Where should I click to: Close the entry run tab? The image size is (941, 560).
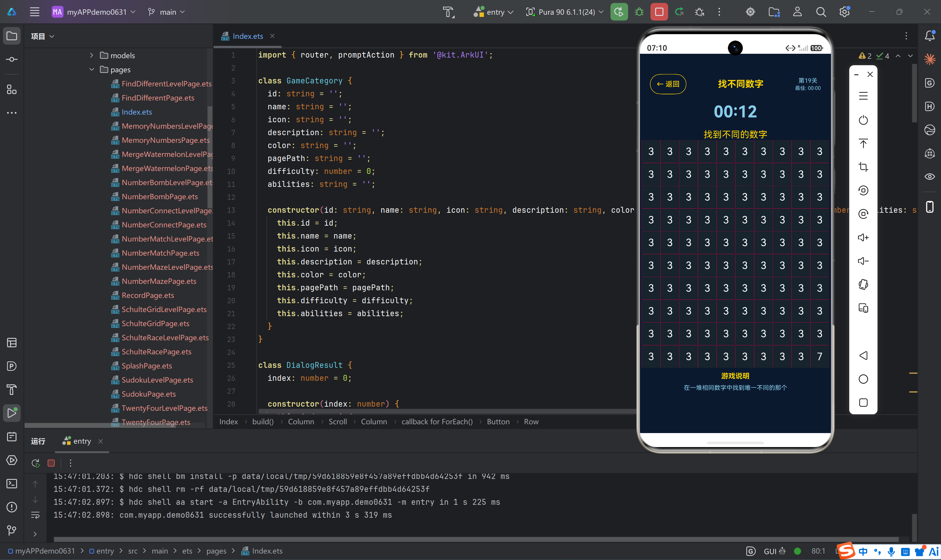pyautogui.click(x=101, y=441)
